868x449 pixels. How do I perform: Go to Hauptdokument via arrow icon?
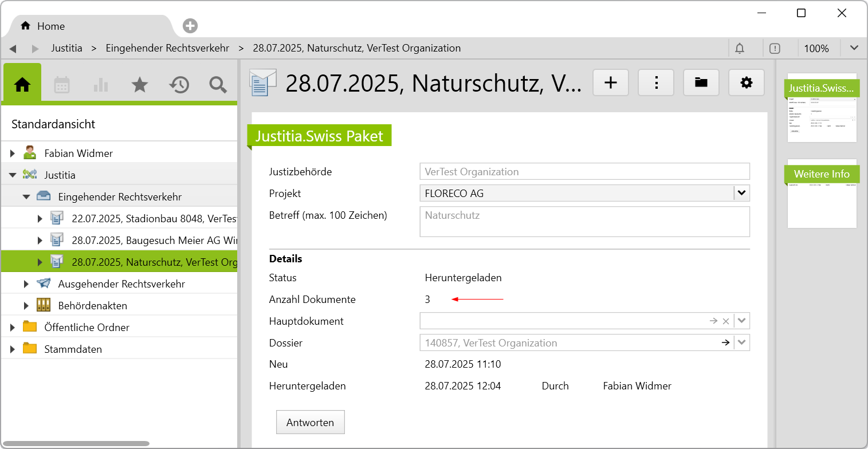pos(713,321)
